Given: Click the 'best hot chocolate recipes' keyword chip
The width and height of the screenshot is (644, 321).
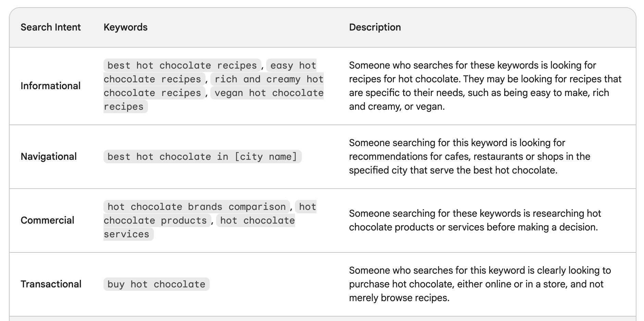Looking at the screenshot, I should pyautogui.click(x=182, y=66).
